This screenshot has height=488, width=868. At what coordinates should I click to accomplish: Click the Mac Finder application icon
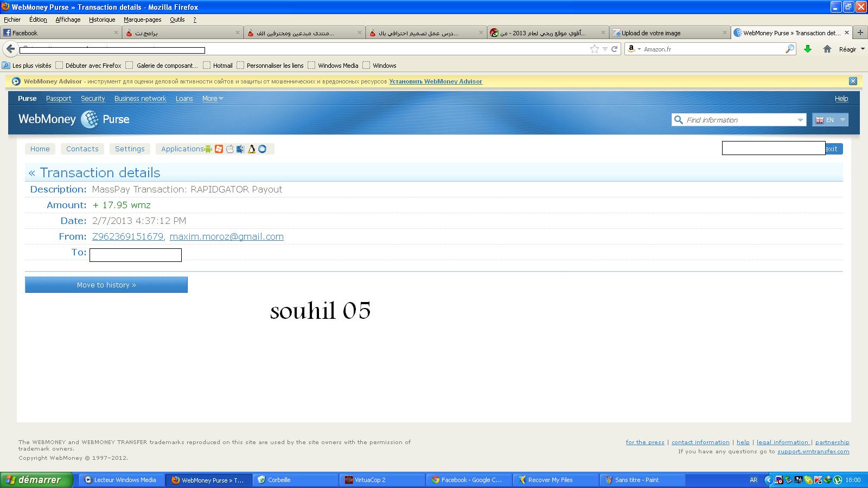point(240,149)
